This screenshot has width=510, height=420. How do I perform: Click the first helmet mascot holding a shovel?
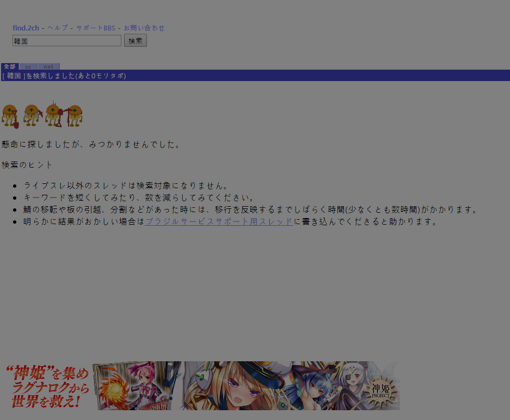coord(10,116)
